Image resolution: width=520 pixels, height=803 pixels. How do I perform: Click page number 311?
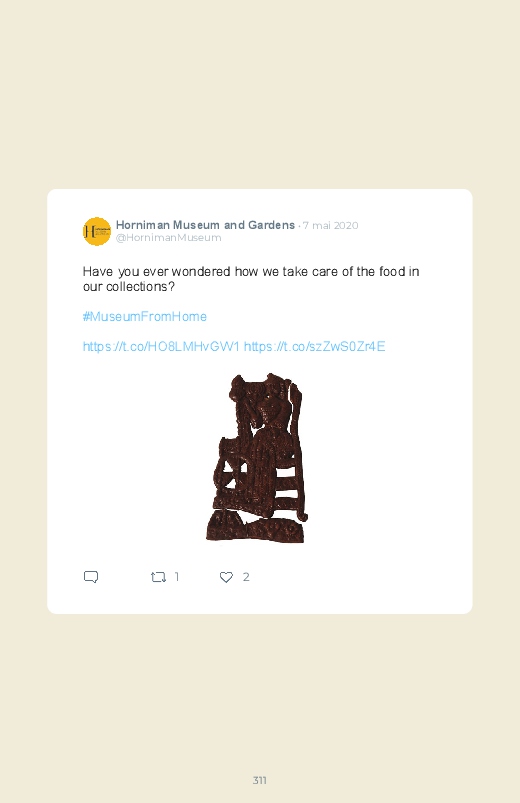[260, 780]
